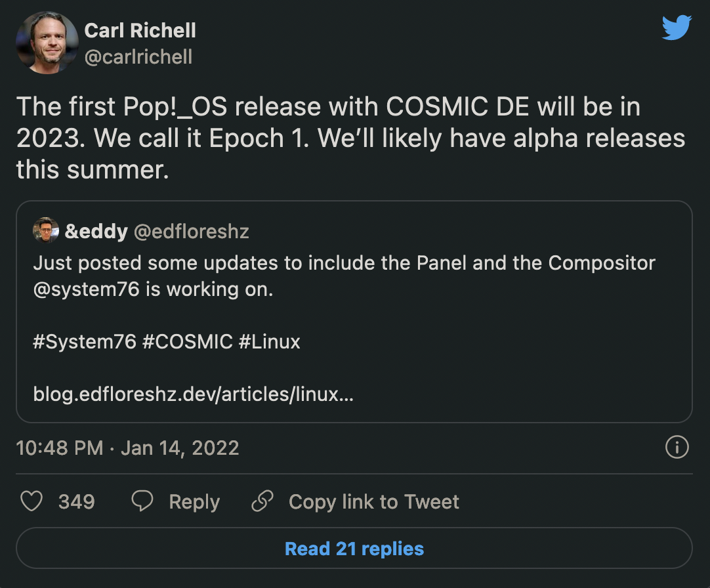
Task: Like Carl Richell's tweet with the heart icon
Action: (x=31, y=501)
